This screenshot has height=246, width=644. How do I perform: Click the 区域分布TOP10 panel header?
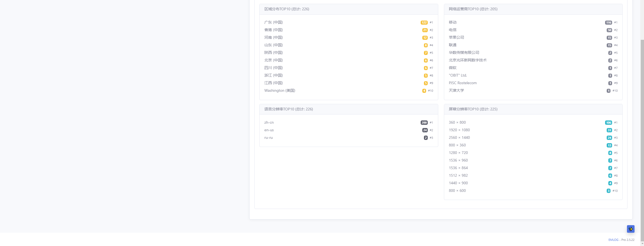(348, 9)
